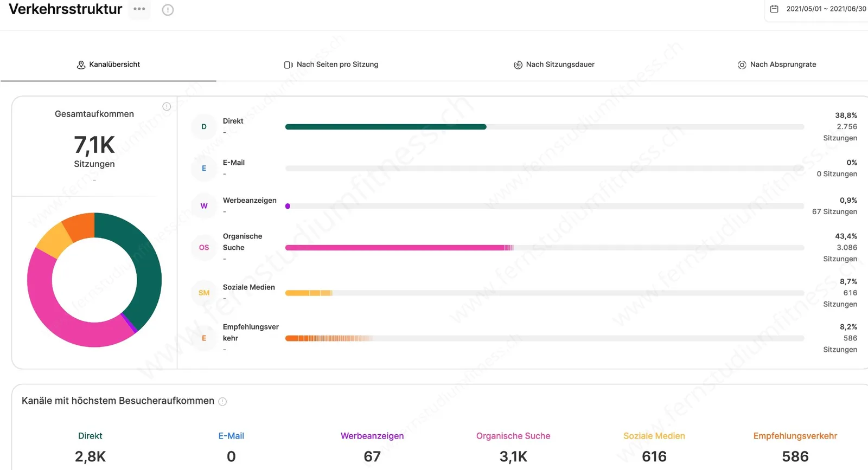The height and width of the screenshot is (470, 868).
Task: Click the Soziale Medien 'SM' badge
Action: click(x=204, y=293)
